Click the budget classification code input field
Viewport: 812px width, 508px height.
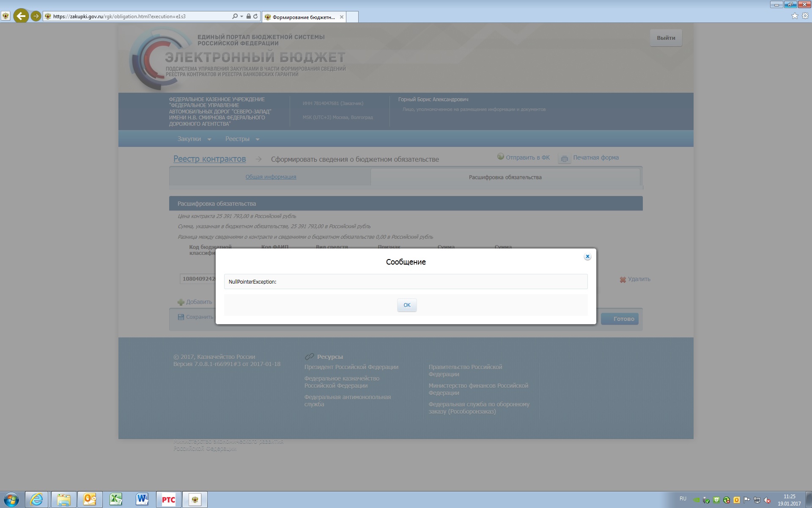[198, 279]
